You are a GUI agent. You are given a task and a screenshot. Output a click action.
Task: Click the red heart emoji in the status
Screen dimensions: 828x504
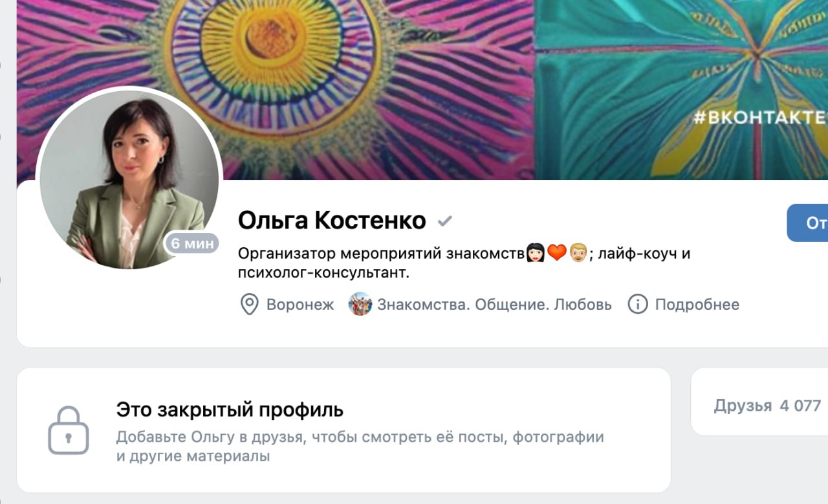[556, 253]
